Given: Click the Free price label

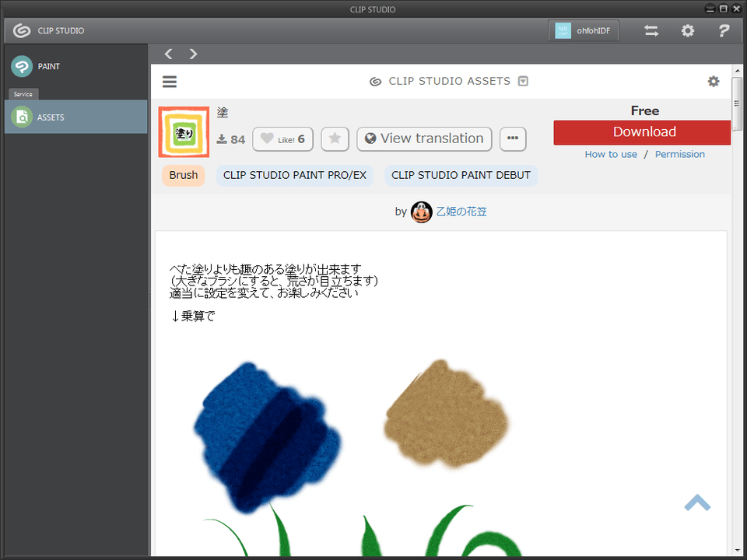Looking at the screenshot, I should click(645, 111).
